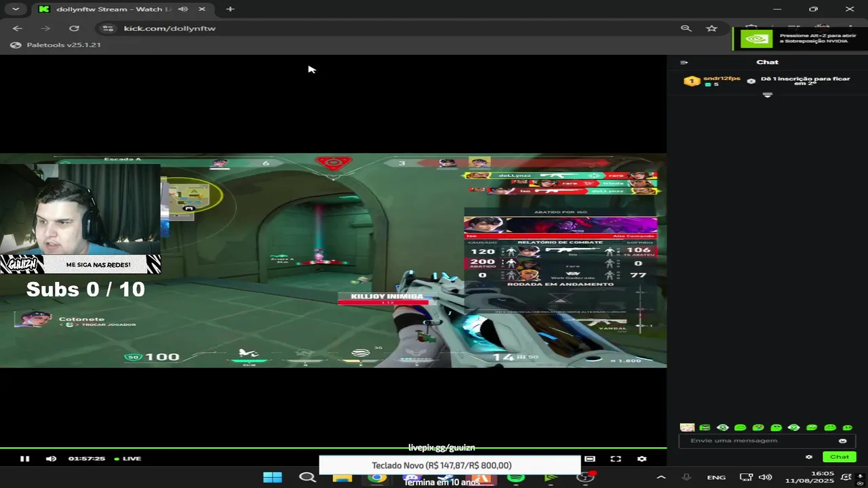Open the tab search dropdown arrow
Screen dimensions: 868x488
15,9
